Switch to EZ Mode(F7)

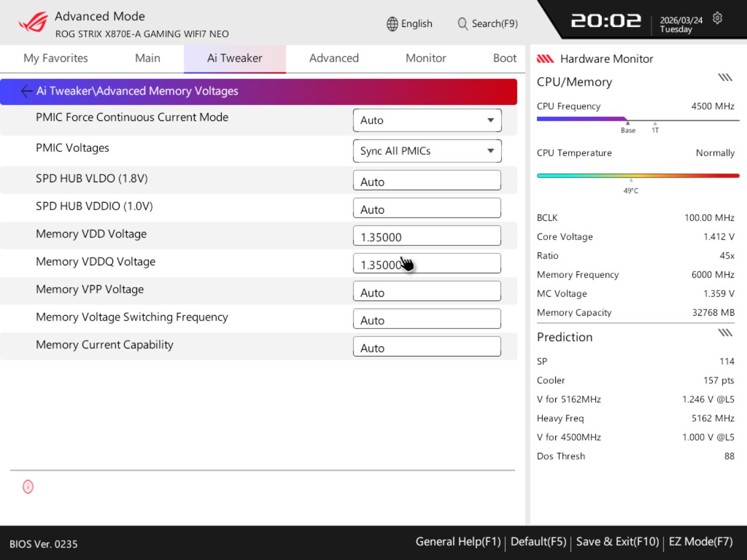(x=700, y=542)
